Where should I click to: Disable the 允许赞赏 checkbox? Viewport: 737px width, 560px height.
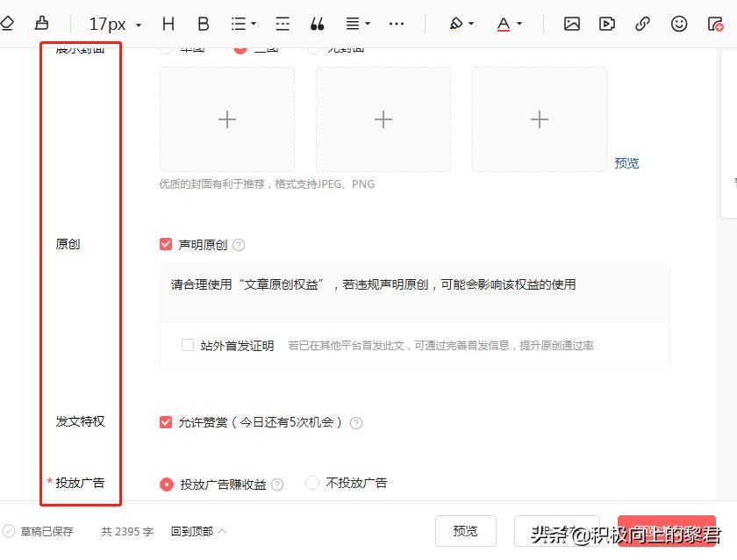(x=166, y=421)
